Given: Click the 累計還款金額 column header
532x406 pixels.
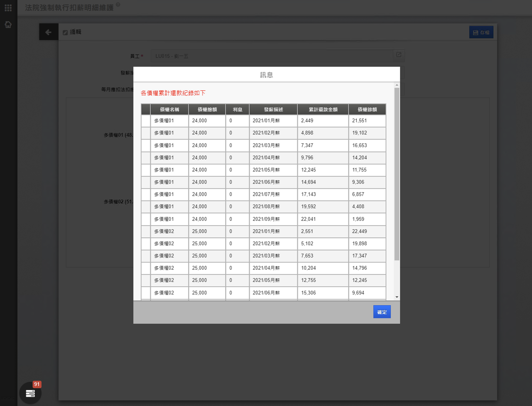Looking at the screenshot, I should 323,109.
